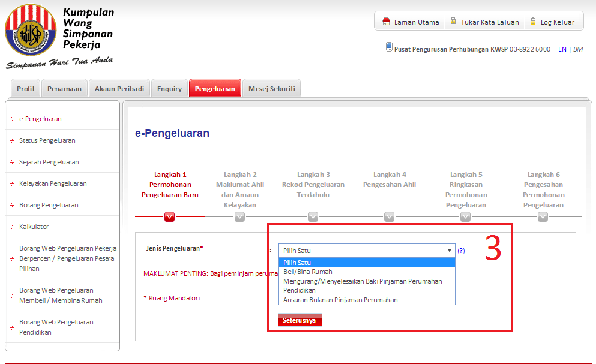Choose Mengurang/Menyelesaikan Baki Pinjaman Perumahan option

point(367,281)
